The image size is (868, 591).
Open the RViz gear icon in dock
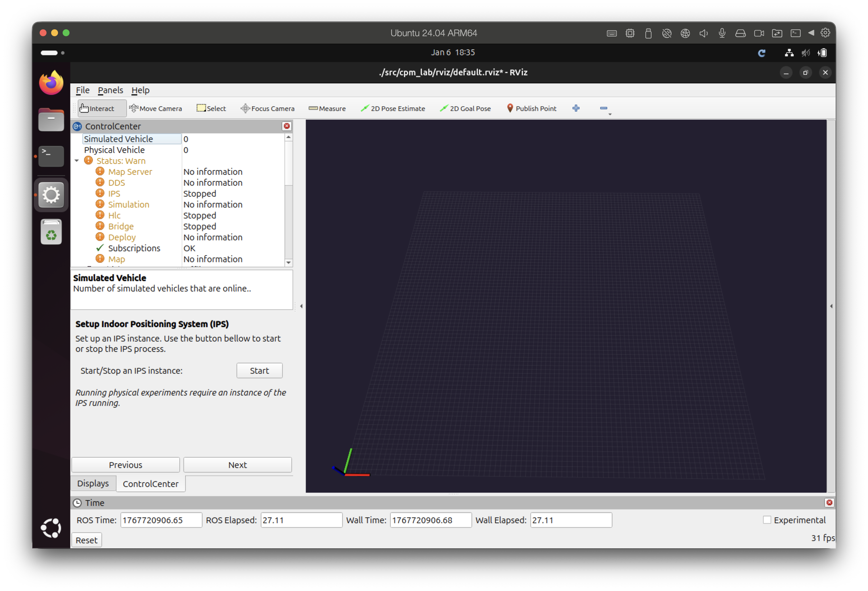51,194
